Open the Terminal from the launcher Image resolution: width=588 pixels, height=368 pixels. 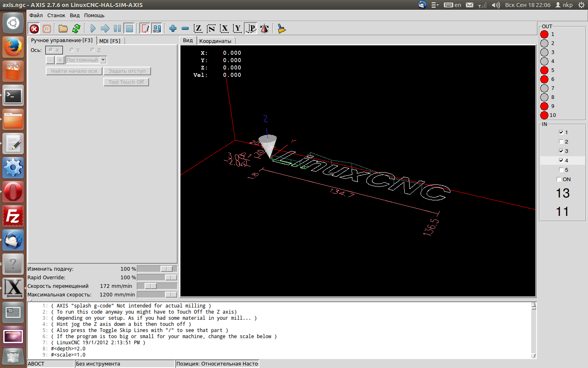click(13, 95)
